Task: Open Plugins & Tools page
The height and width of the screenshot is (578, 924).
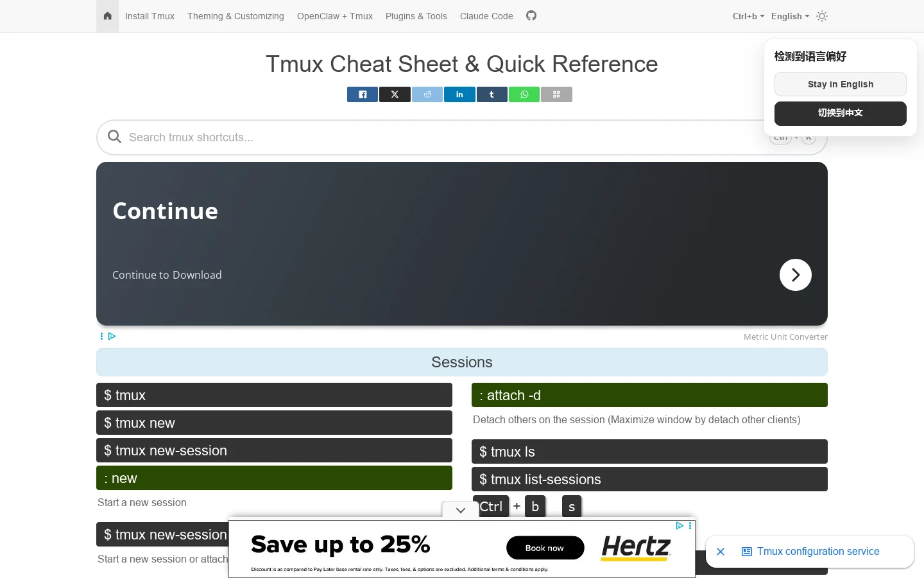Action: pos(416,16)
